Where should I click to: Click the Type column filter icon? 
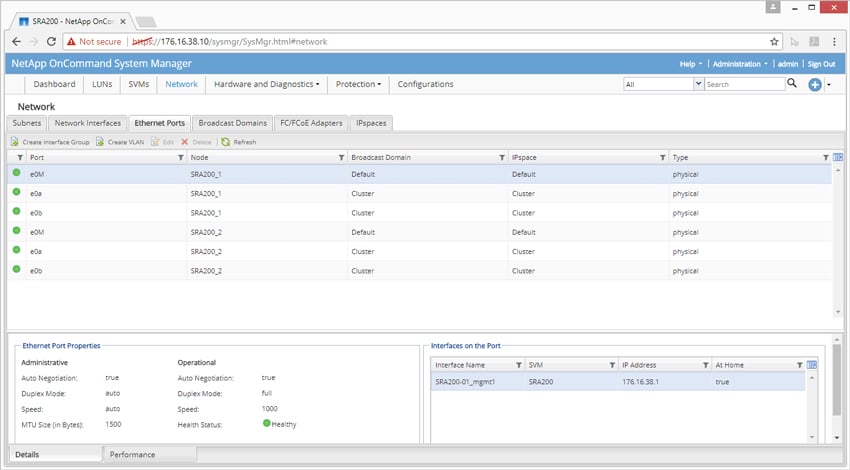pos(826,157)
